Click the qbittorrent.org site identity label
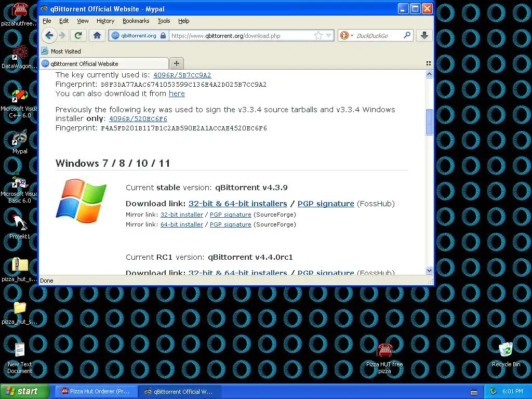The image size is (532, 399). [139, 35]
